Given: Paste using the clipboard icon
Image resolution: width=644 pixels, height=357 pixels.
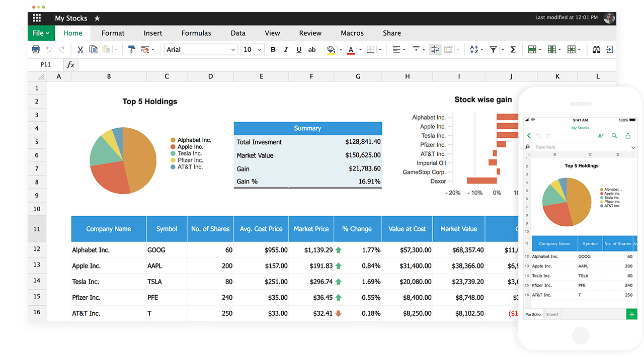Looking at the screenshot, I should tap(106, 49).
